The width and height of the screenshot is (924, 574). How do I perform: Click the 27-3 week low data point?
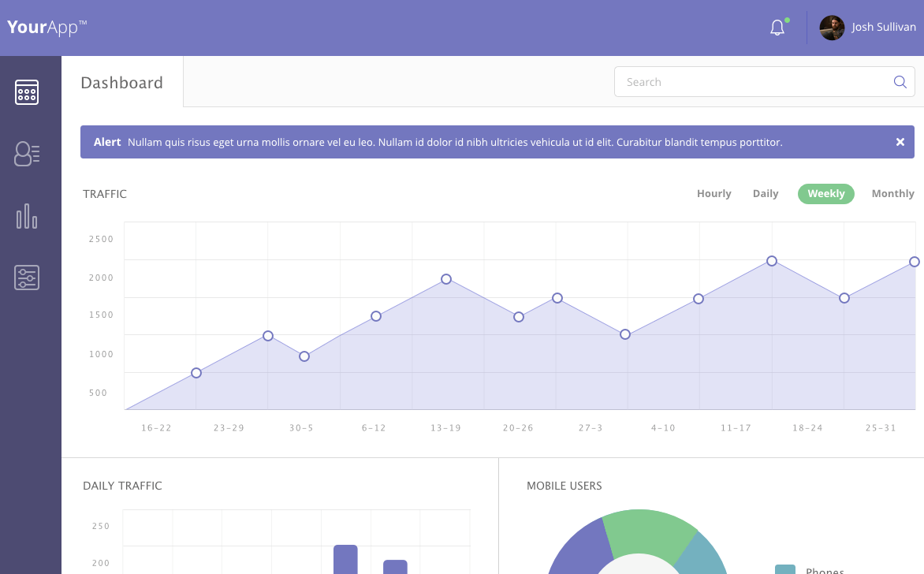click(x=625, y=335)
